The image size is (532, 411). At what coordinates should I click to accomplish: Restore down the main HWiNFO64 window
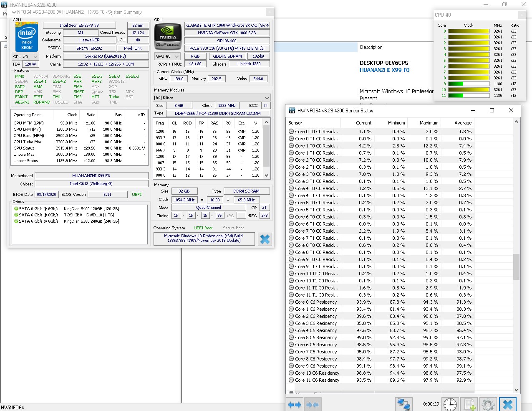504,5
